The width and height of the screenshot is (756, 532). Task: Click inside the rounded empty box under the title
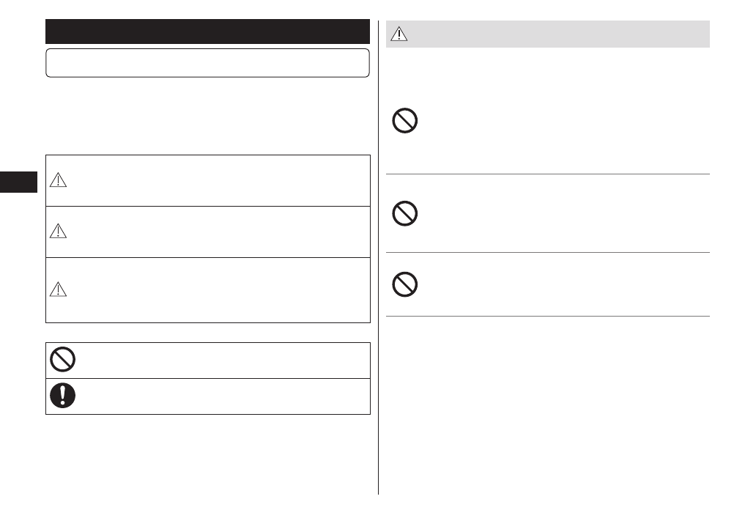(x=207, y=63)
